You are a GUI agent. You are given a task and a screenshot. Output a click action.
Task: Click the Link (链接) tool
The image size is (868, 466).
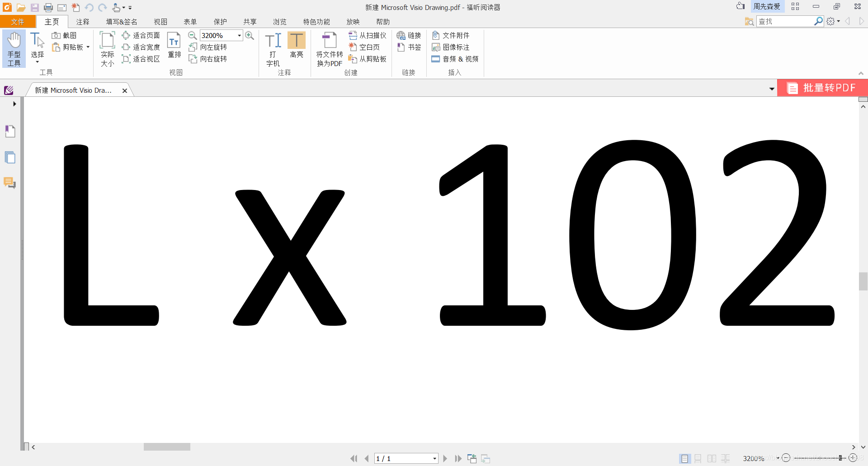click(x=409, y=35)
